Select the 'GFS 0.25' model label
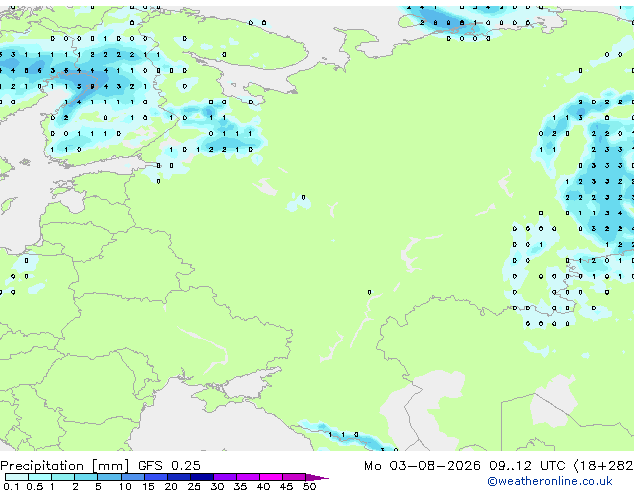This screenshot has height=490, width=634. tap(169, 466)
